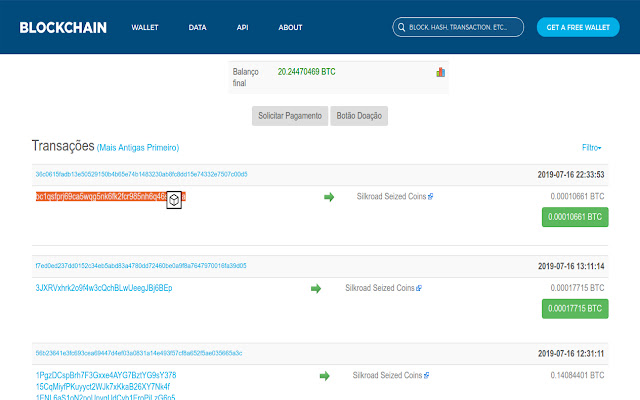The image size is (640, 400).
Task: Focus the block hash search field
Action: click(x=458, y=27)
